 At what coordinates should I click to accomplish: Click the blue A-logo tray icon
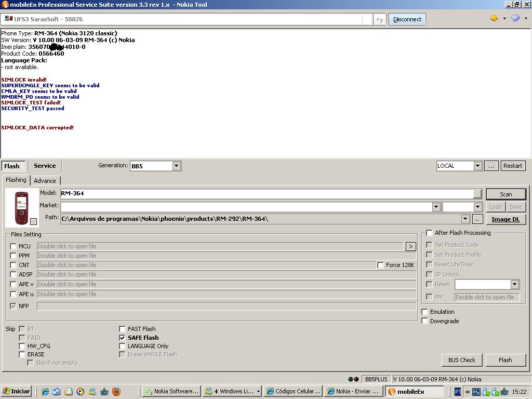coord(504,392)
